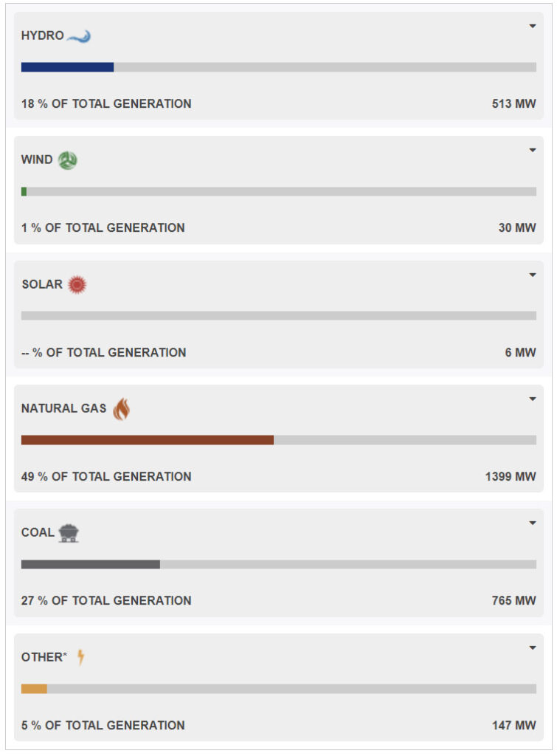The height and width of the screenshot is (756, 557).
Task: Click the dark gray Coal progress bar
Action: click(90, 565)
